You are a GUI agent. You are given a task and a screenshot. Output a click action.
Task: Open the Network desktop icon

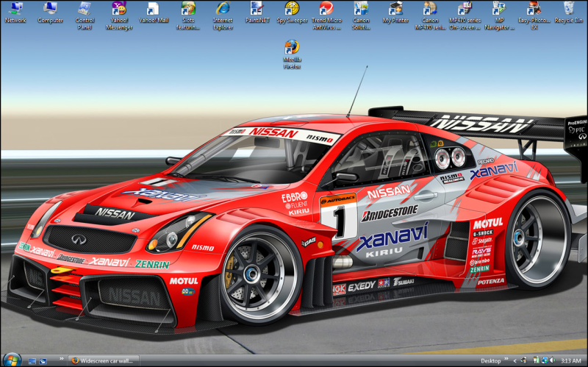(15, 10)
